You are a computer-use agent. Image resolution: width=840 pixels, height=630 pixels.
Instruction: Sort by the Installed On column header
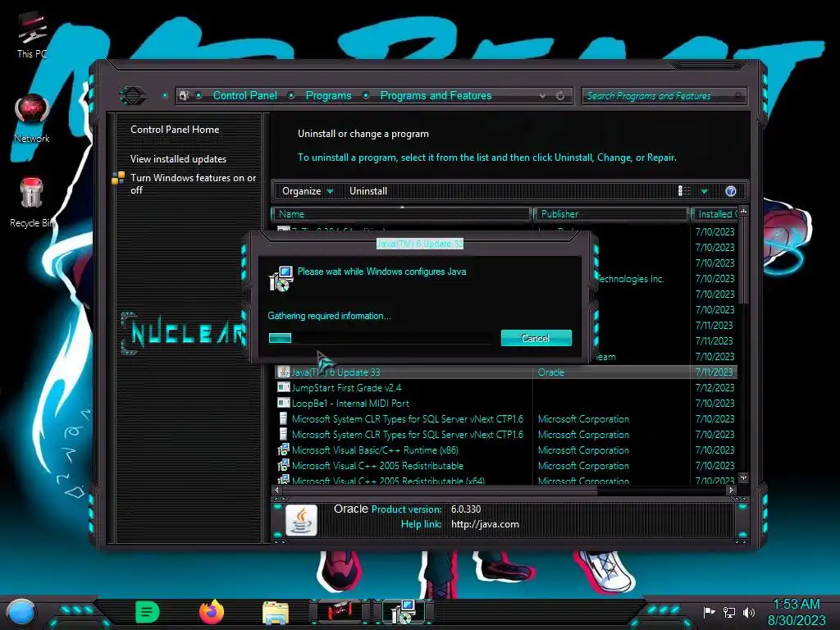(715, 214)
